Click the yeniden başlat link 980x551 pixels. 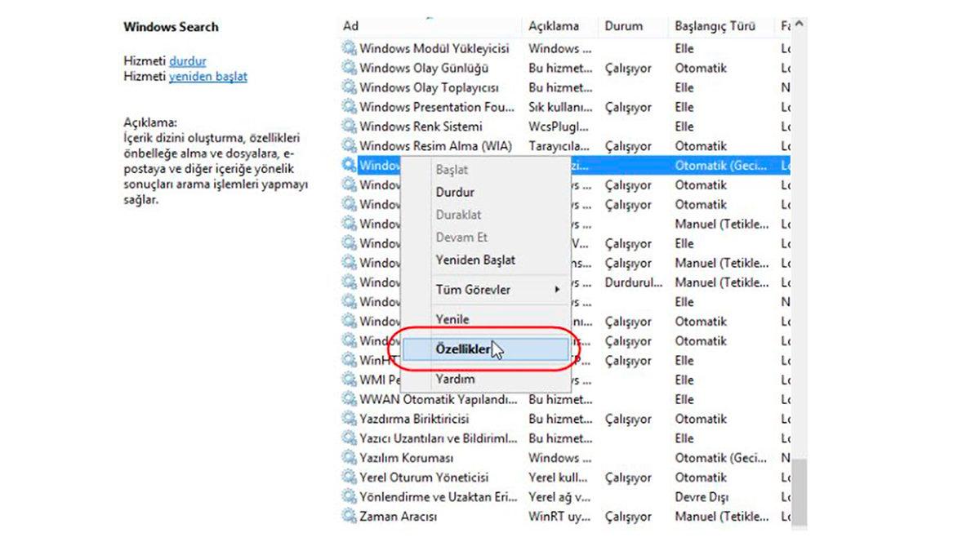pos(207,75)
